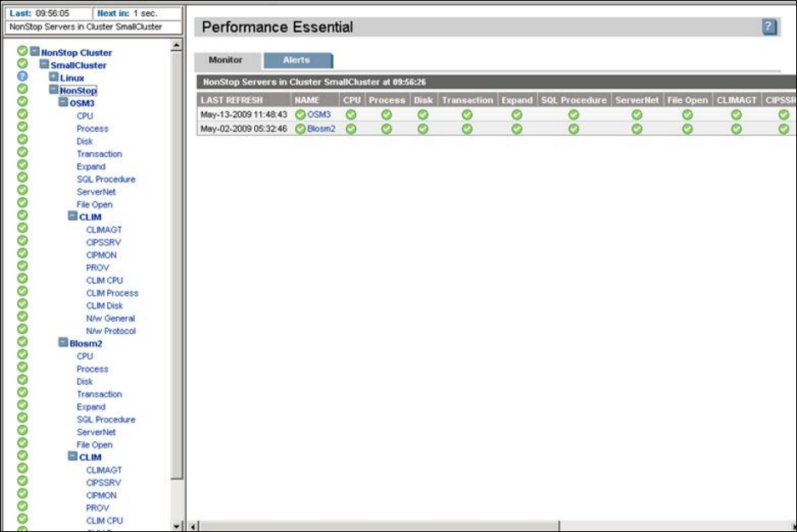The width and height of the screenshot is (797, 532).
Task: Open SQL Procedure under OSM3 in tree
Action: point(106,179)
